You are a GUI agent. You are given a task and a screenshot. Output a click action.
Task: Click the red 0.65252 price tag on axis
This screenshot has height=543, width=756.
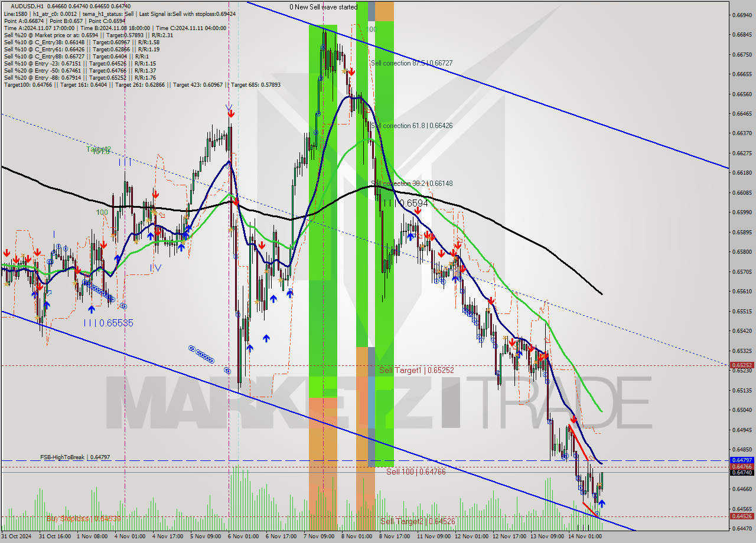742,365
